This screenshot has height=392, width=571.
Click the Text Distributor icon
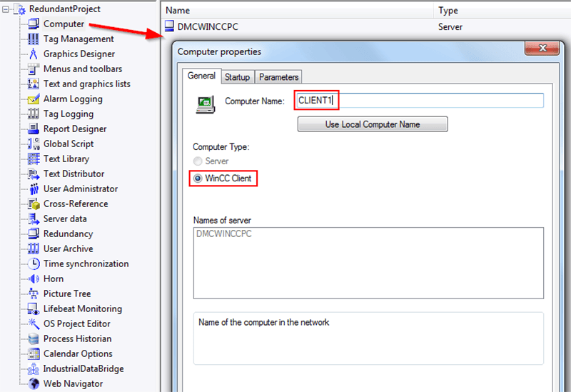pos(34,174)
